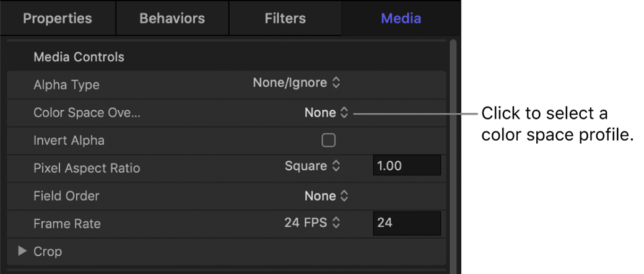The width and height of the screenshot is (644, 274).
Task: Open the Pixel Aspect Ratio Square dropdown
Action: [x=312, y=166]
